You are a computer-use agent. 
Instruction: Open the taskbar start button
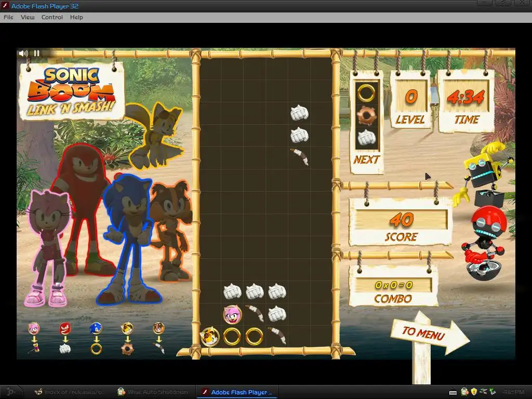pos(10,392)
